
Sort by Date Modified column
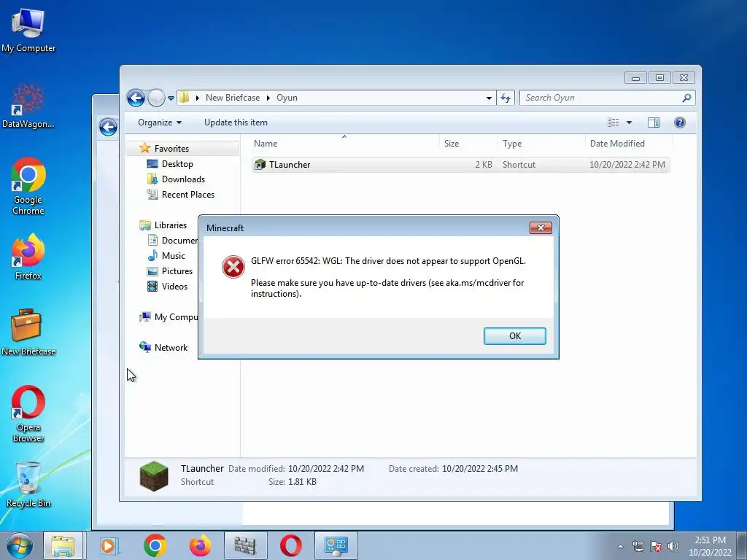pos(628,144)
